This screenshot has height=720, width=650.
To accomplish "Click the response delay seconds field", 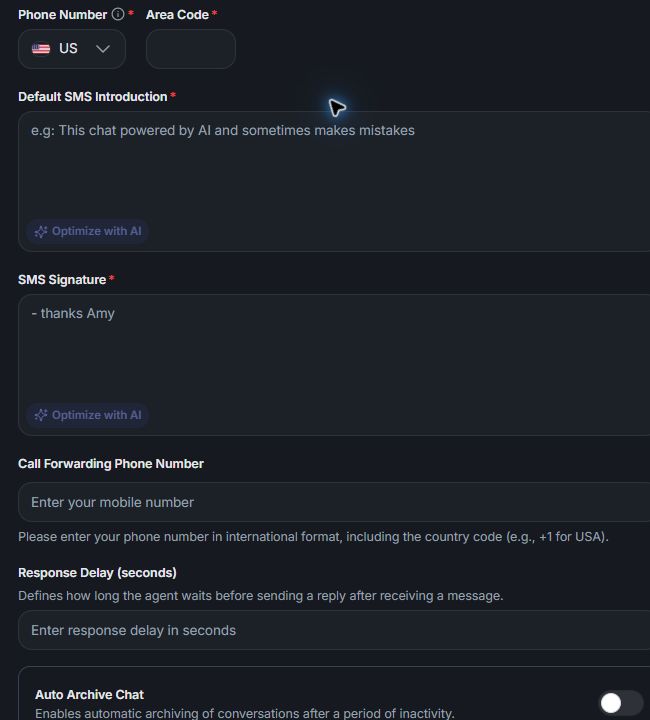I will coord(334,630).
